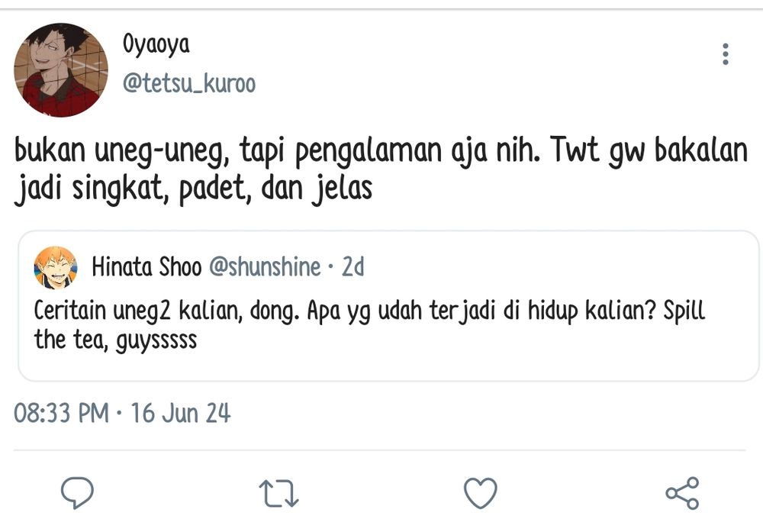
Task: Open the three-dot more options menu
Action: pyautogui.click(x=725, y=54)
